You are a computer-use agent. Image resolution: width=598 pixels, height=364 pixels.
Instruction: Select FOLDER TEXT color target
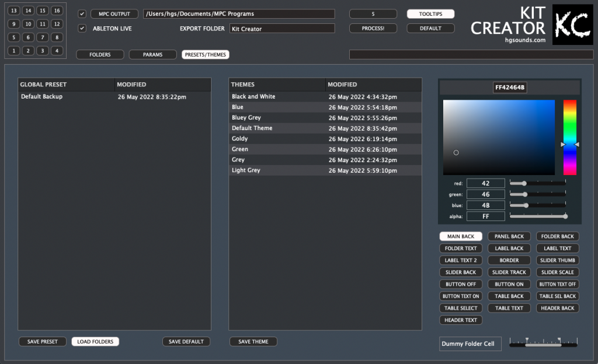pyautogui.click(x=461, y=249)
